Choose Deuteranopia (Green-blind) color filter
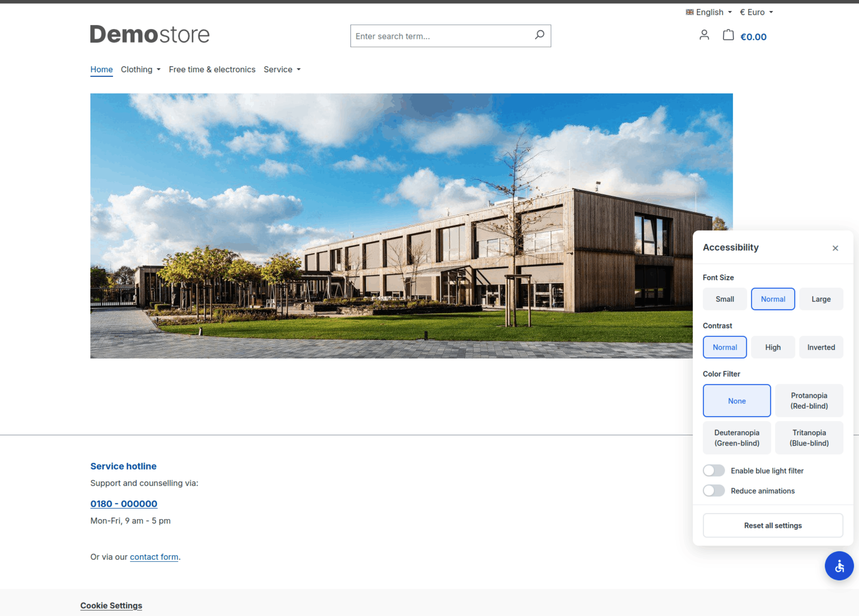The height and width of the screenshot is (616, 859). click(737, 438)
